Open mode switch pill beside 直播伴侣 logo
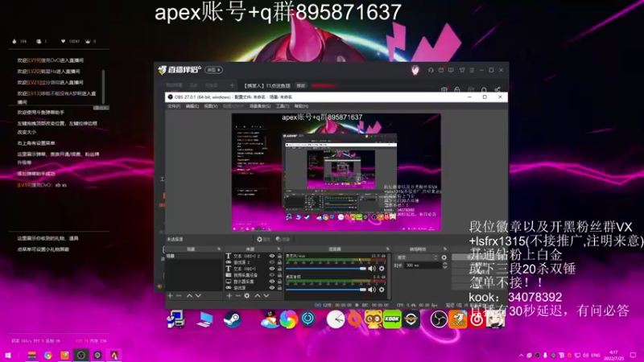 coord(213,70)
